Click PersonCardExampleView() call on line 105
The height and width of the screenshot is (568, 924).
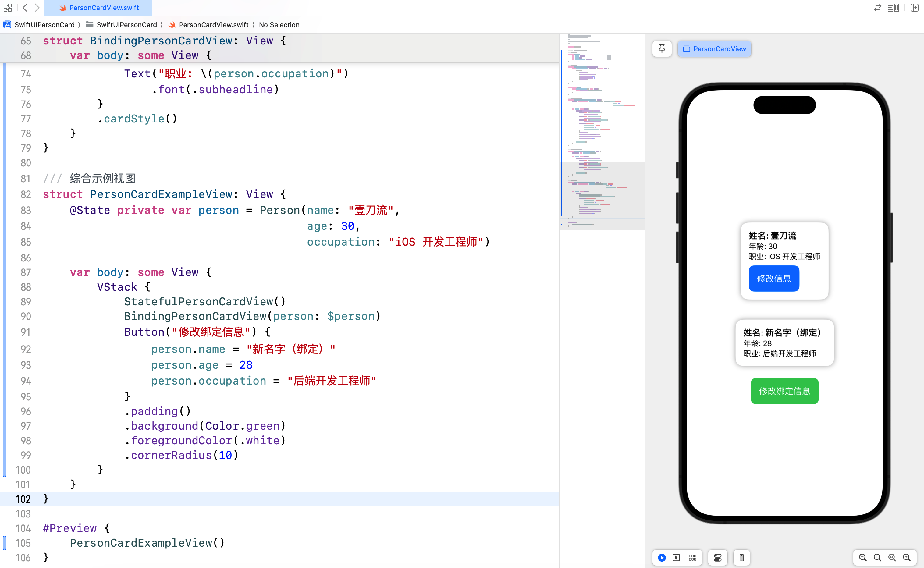coord(147,543)
